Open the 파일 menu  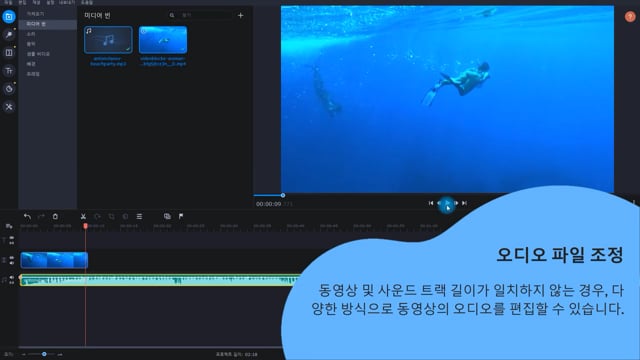(8, 2)
